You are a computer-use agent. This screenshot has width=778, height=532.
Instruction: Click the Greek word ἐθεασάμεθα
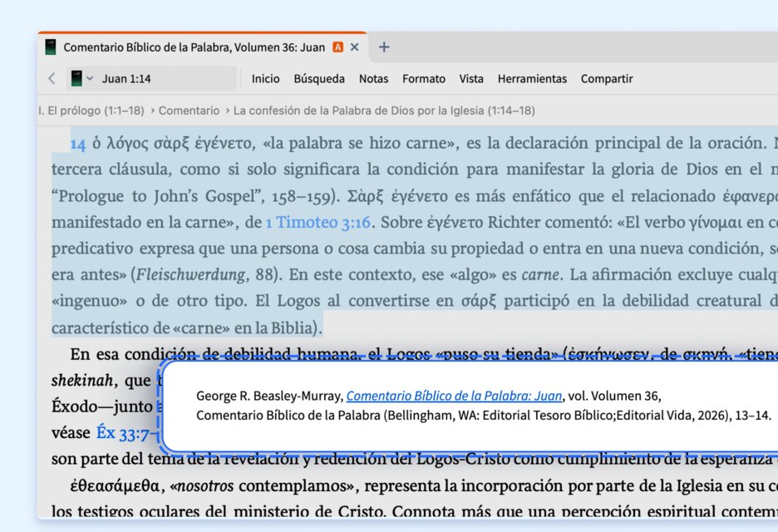click(x=116, y=485)
